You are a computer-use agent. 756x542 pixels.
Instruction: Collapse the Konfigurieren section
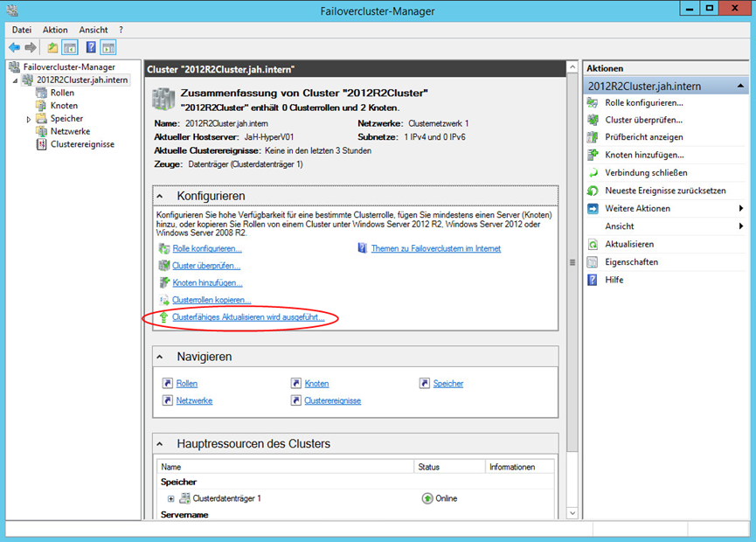[162, 196]
